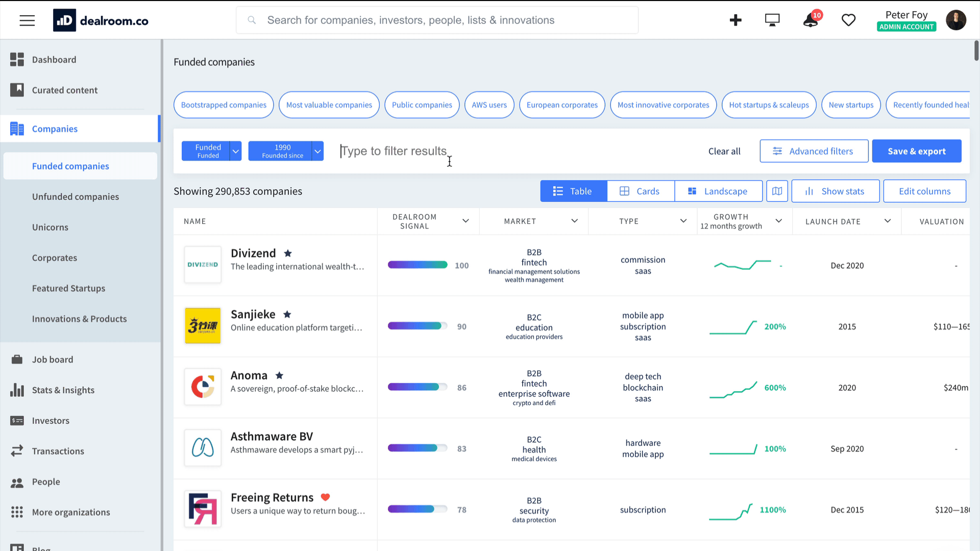Expand Growth column chevron
This screenshot has height=551, width=980.
click(x=778, y=221)
